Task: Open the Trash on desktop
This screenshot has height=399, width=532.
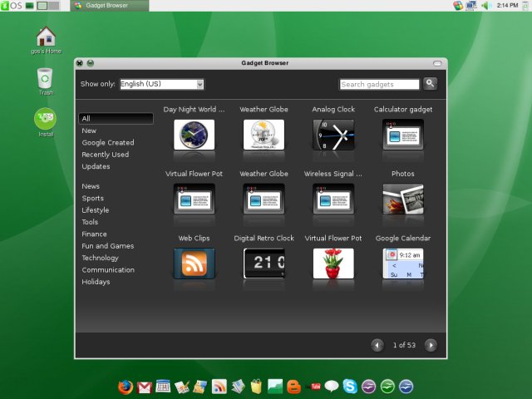Action: coord(46,79)
